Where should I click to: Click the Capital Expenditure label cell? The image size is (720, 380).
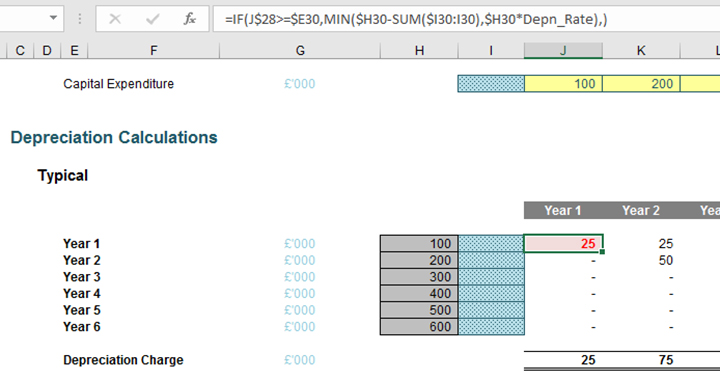tap(118, 84)
